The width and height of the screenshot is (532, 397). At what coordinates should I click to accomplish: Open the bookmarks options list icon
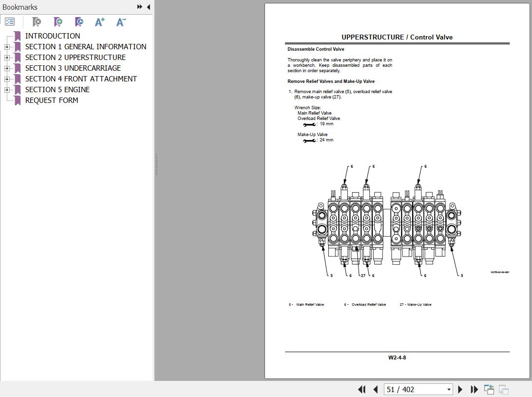click(x=10, y=22)
